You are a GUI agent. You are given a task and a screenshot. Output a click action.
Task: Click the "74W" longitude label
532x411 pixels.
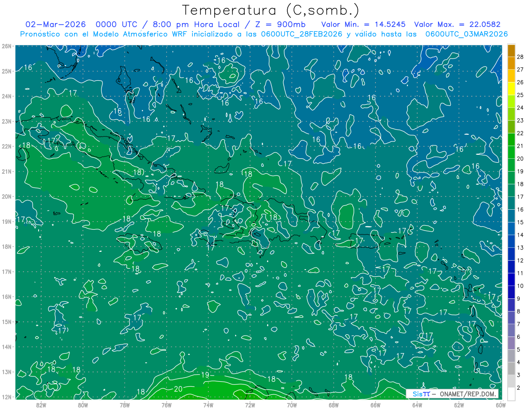pos(208,405)
